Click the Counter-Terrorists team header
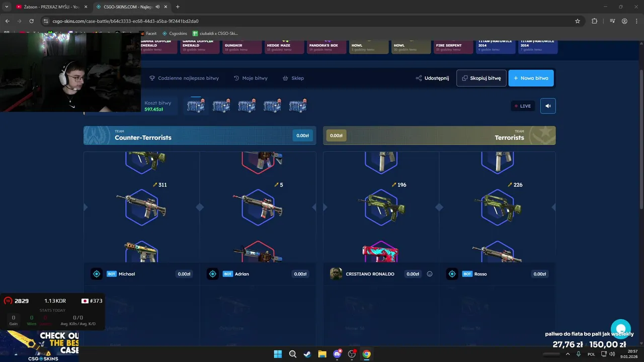Image resolution: width=644 pixels, height=362 pixels. [x=200, y=135]
